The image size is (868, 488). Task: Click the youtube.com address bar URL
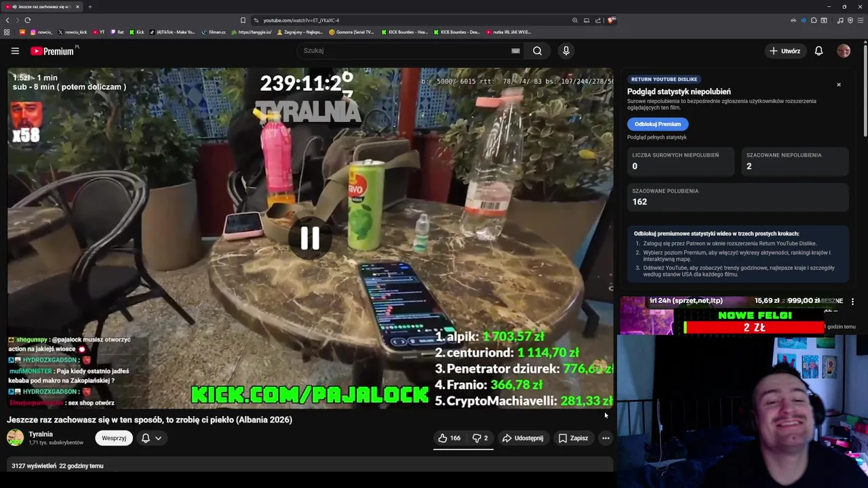pos(301,20)
